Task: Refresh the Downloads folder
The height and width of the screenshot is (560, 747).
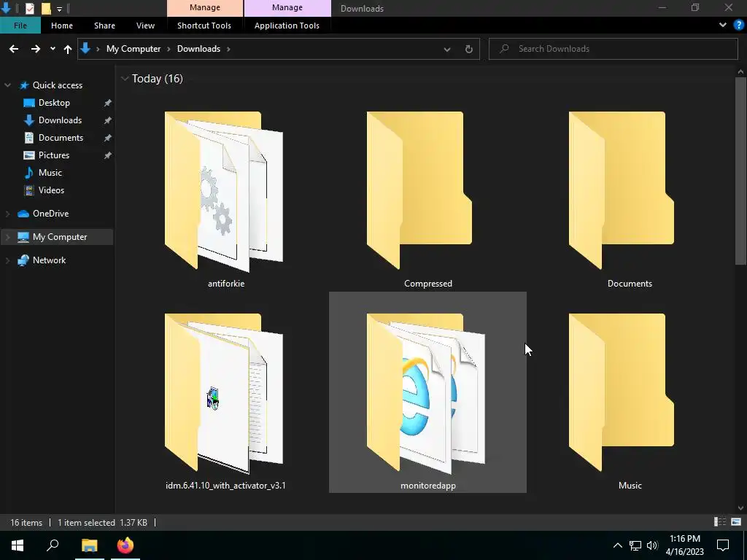Action: pos(469,49)
